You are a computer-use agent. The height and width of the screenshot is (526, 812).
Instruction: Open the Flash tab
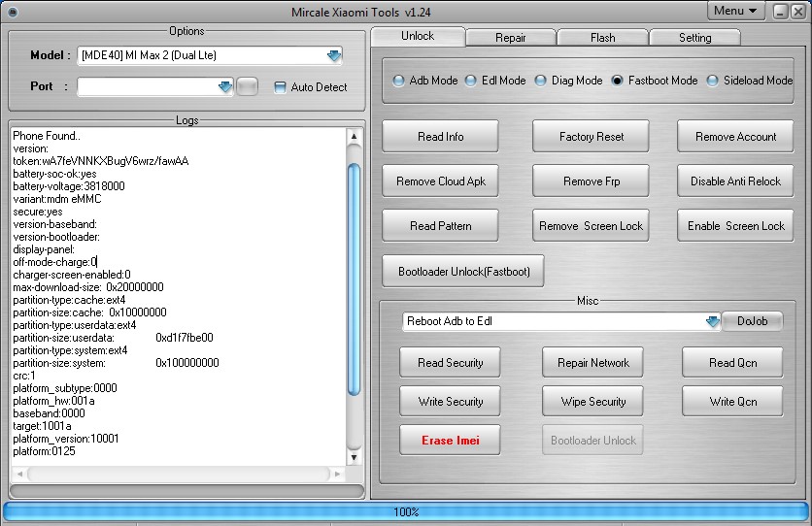[x=603, y=38]
